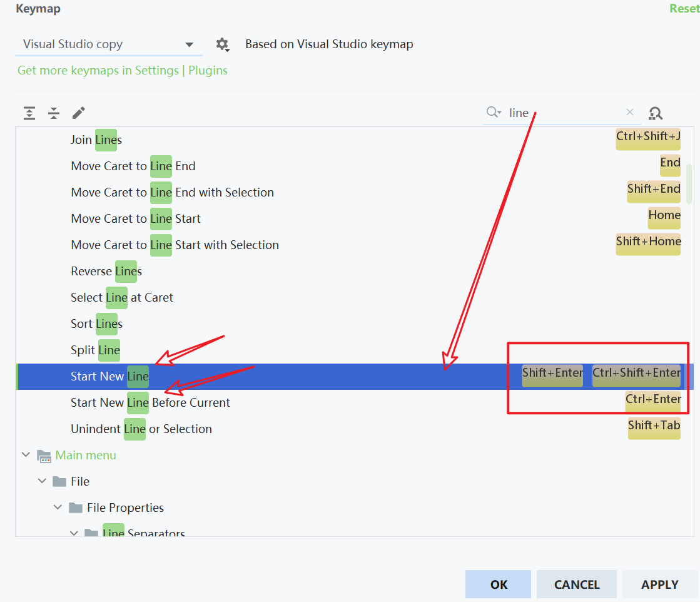Click 'Based on Visual Studio keymap' text
Viewport: 700px width, 602px height.
(x=329, y=44)
